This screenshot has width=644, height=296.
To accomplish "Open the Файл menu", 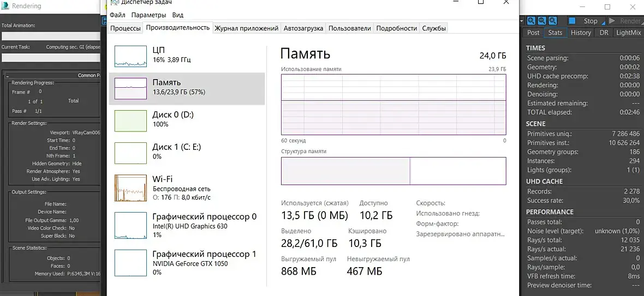I will [x=117, y=15].
